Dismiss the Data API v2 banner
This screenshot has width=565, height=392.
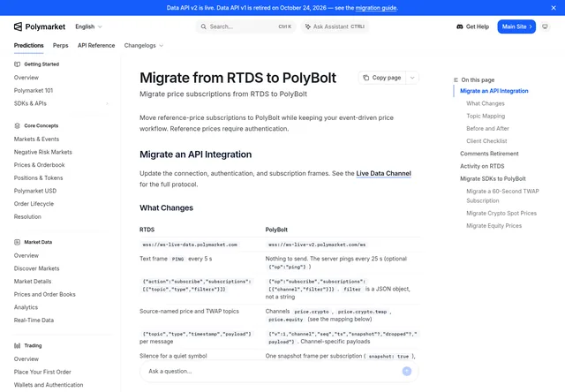click(554, 8)
